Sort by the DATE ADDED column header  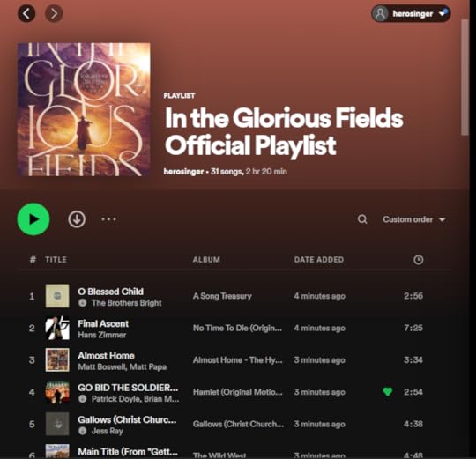click(319, 260)
